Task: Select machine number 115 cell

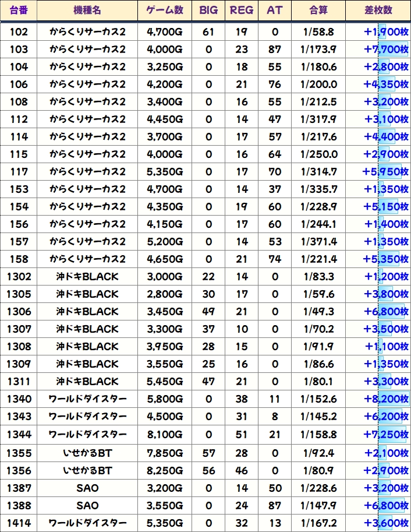Action: [x=18, y=154]
